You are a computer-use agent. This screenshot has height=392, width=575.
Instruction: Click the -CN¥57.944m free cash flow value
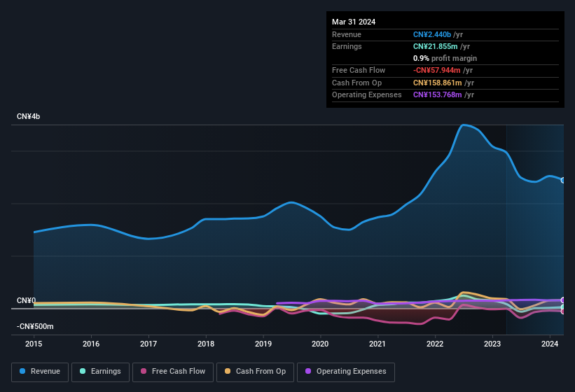click(437, 70)
